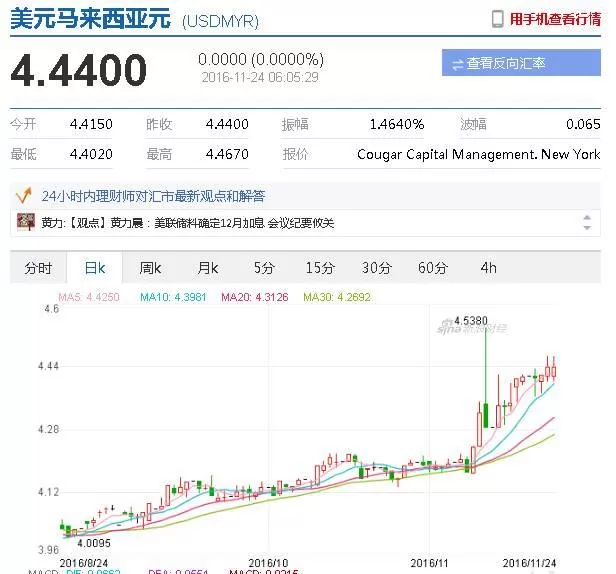The height and width of the screenshot is (574, 616).
Task: Open the 用手机查看行情 link
Action: coord(555,19)
